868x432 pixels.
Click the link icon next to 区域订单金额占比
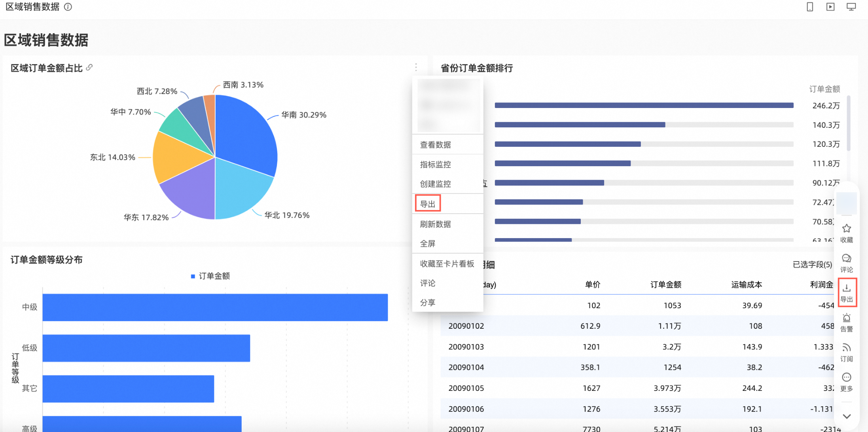[89, 68]
